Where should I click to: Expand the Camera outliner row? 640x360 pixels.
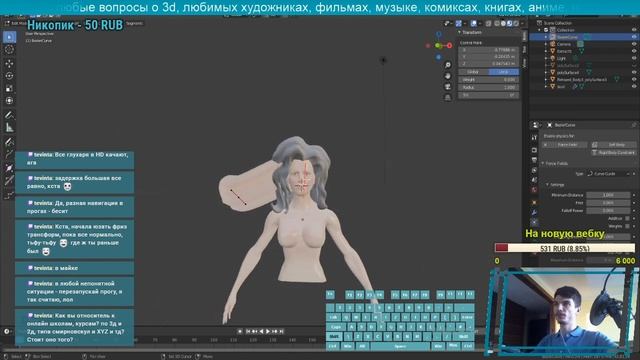click(546, 44)
